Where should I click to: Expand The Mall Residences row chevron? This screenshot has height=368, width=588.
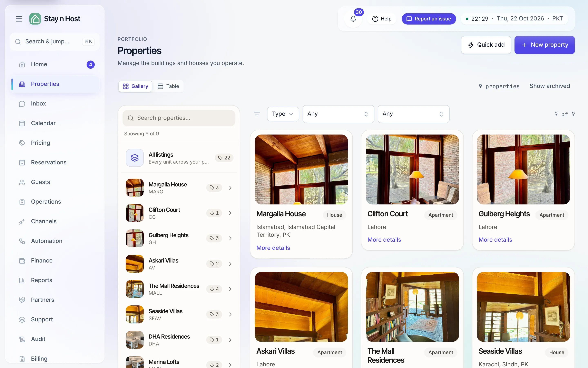click(230, 289)
